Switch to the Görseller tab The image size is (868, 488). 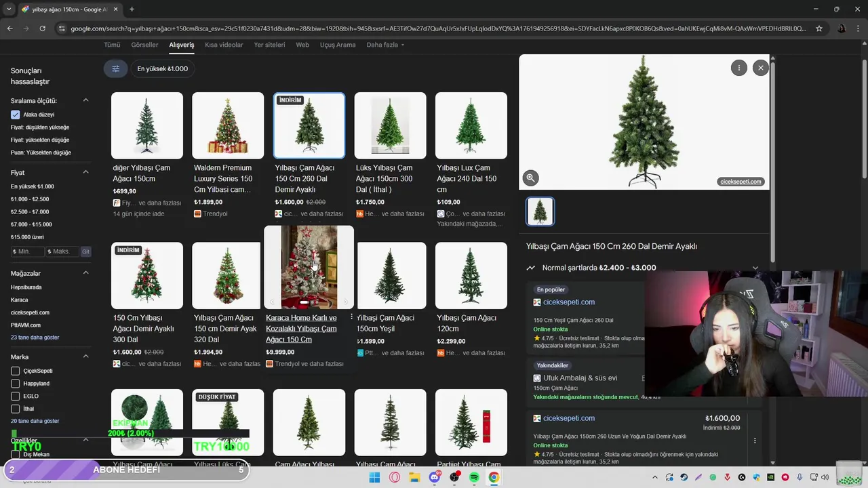[x=144, y=45]
